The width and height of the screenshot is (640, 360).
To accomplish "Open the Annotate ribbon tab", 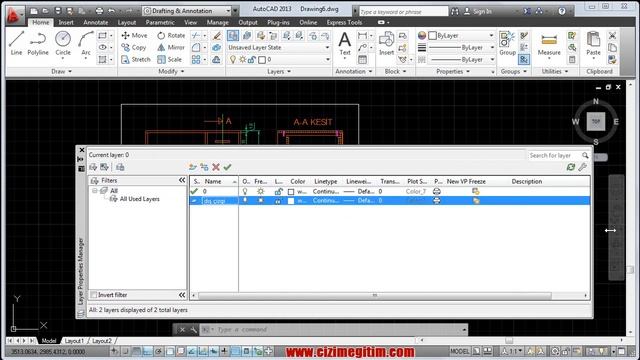I will [96, 22].
